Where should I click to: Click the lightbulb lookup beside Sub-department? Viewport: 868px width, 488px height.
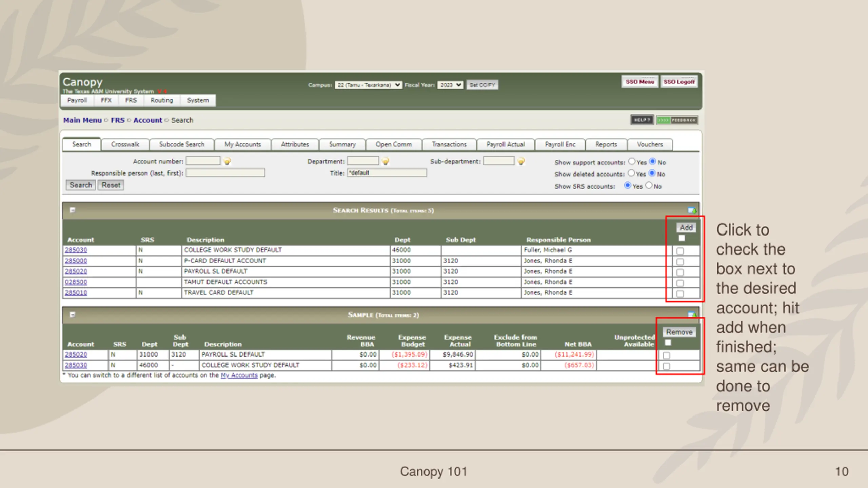tap(521, 161)
